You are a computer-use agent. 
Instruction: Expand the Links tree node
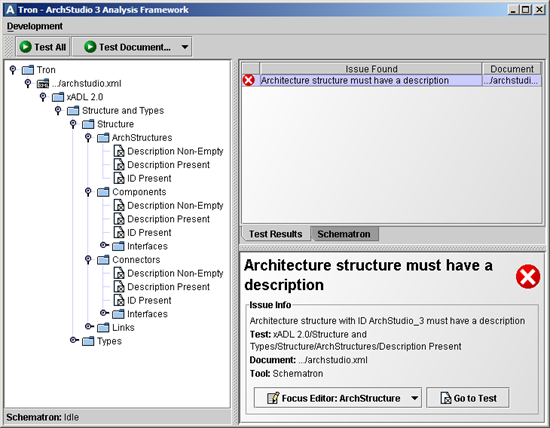tap(89, 327)
